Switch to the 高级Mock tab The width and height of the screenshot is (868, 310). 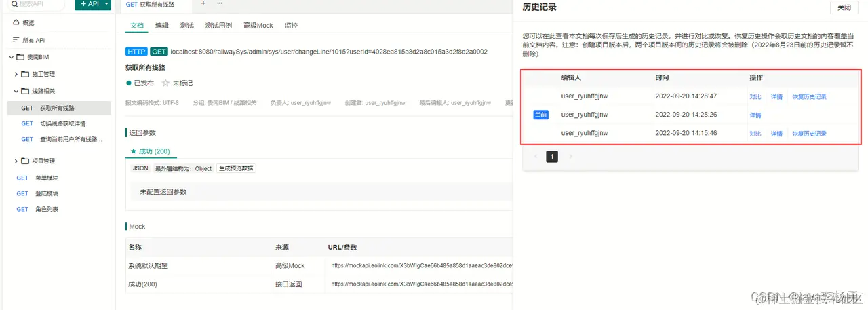[x=258, y=25]
